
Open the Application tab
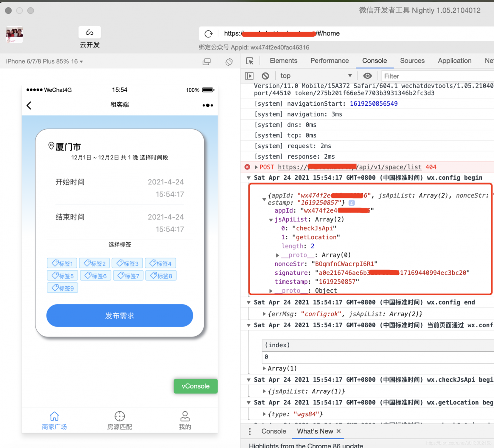point(455,61)
